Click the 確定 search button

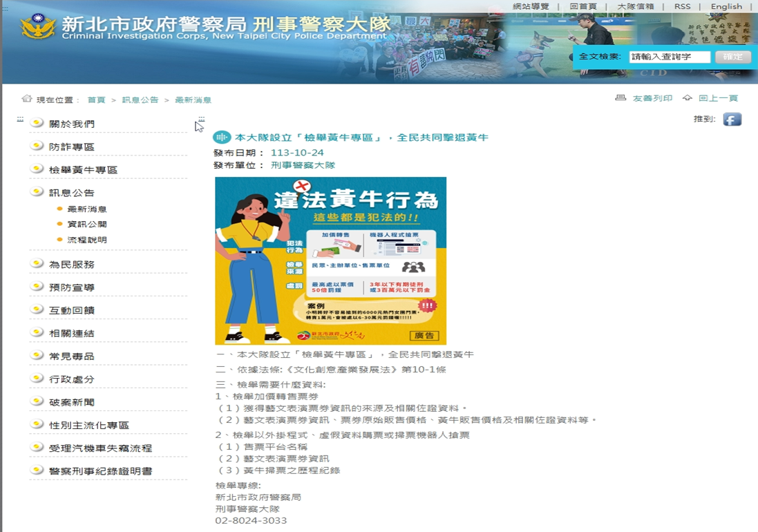click(x=732, y=57)
